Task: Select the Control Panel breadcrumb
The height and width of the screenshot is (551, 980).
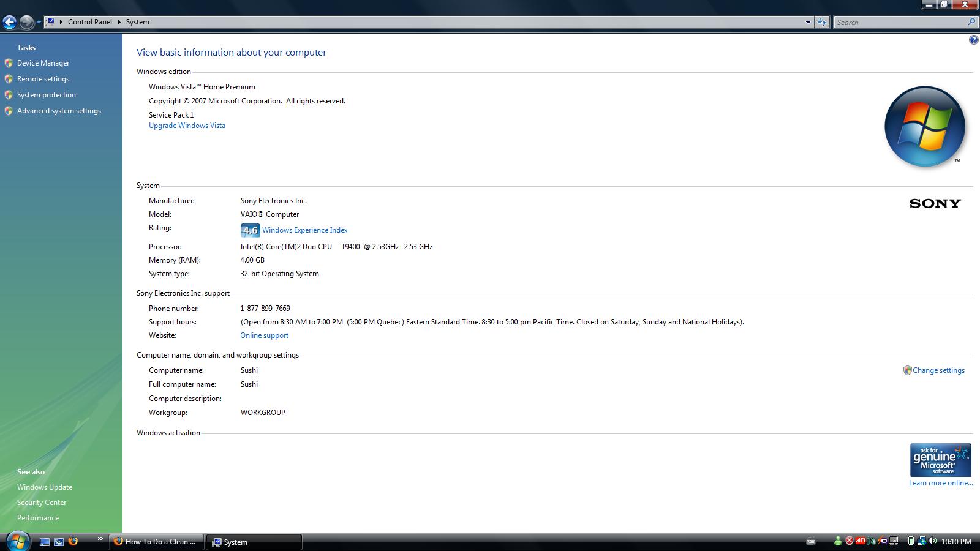Action: (x=90, y=22)
